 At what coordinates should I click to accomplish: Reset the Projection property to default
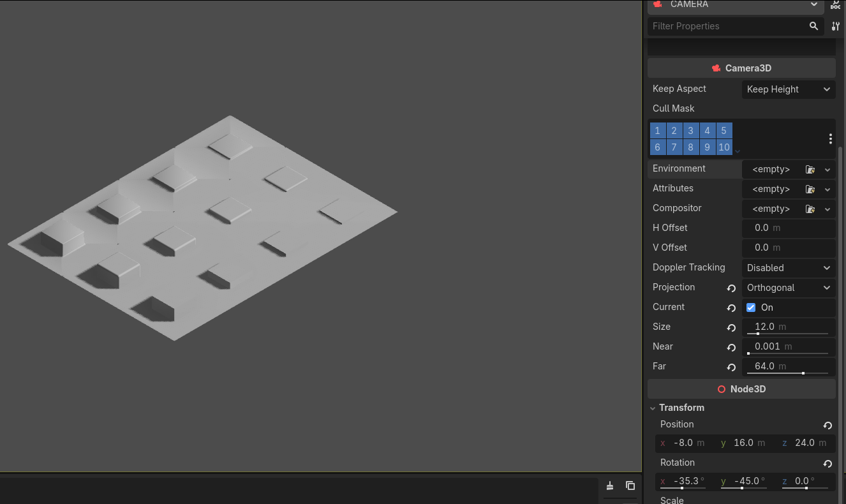point(731,288)
